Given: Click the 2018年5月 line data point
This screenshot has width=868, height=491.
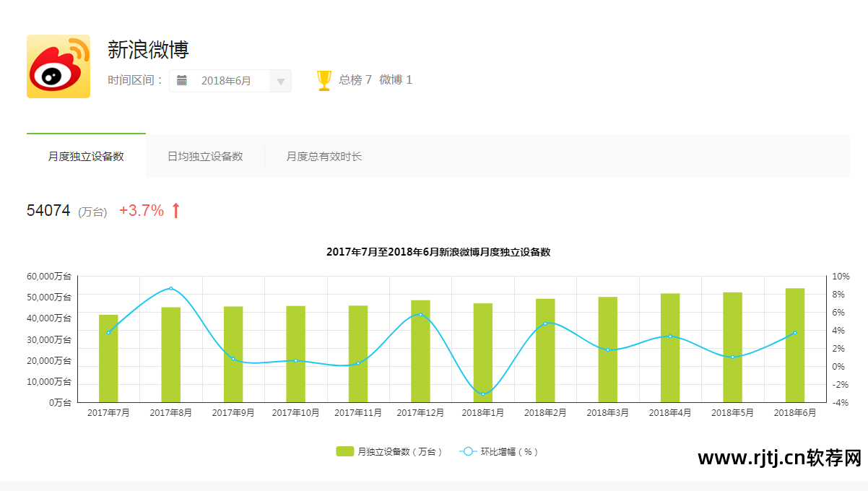Looking at the screenshot, I should (x=732, y=357).
